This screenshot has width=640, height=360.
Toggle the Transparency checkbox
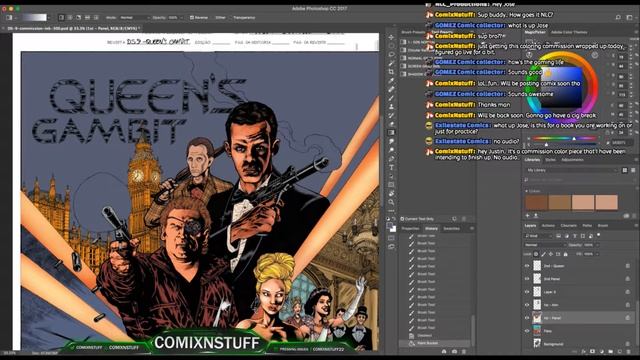click(230, 18)
